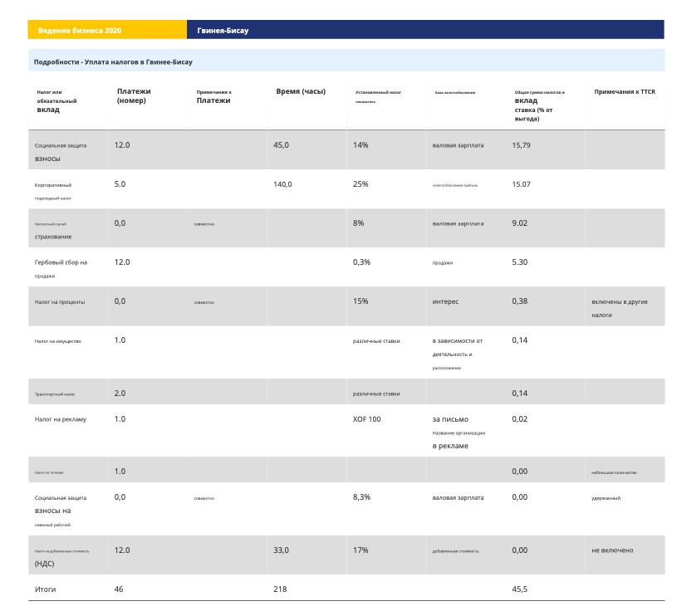
Task: Click contribution value '0,02'
Action: (x=520, y=419)
